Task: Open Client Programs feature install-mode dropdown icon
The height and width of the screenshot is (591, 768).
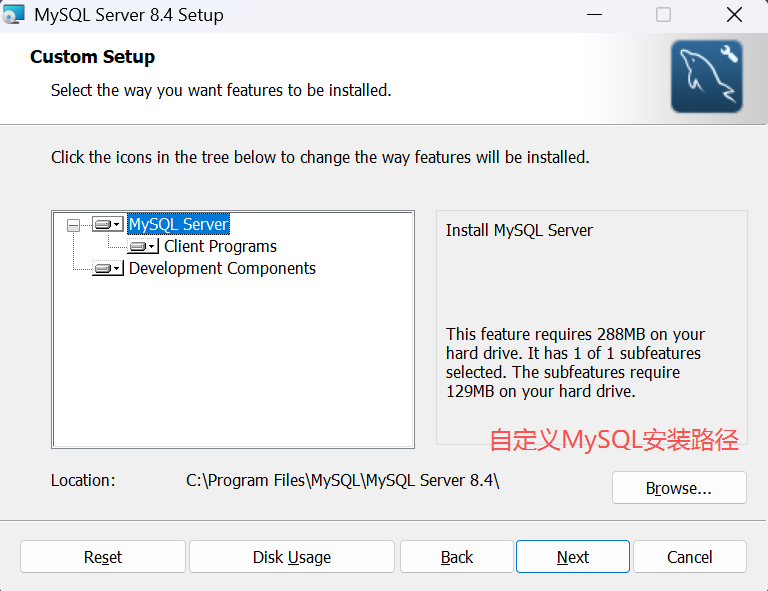Action: 143,246
